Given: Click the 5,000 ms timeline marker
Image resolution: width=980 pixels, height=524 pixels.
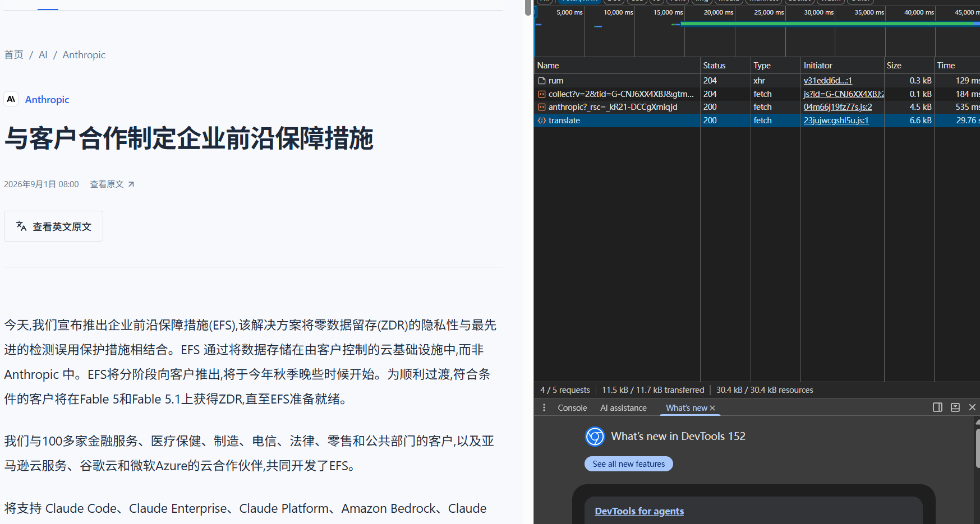Looking at the screenshot, I should tap(569, 12).
